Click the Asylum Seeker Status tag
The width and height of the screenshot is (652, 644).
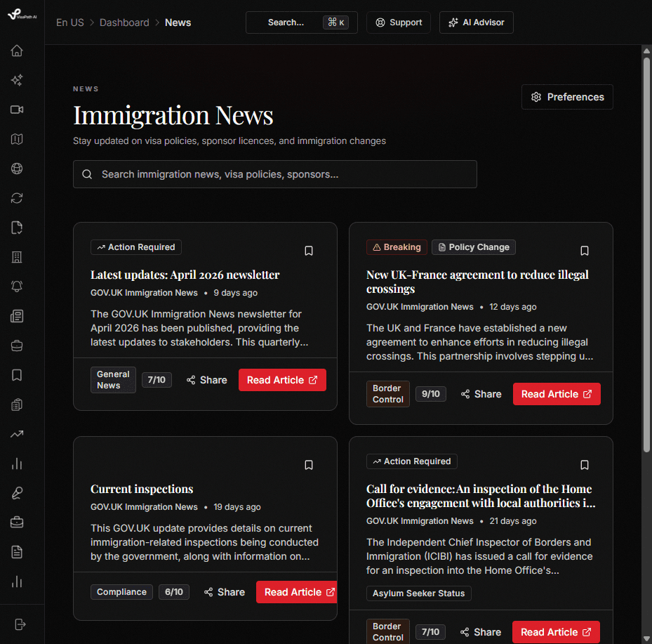pyautogui.click(x=419, y=593)
